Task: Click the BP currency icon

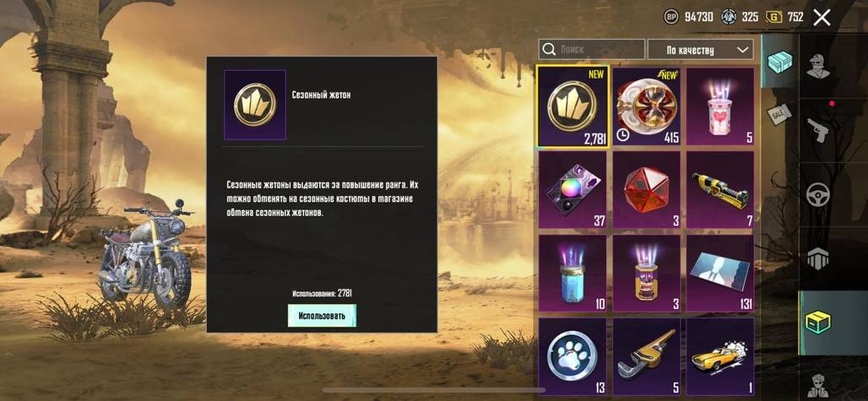Action: point(671,17)
